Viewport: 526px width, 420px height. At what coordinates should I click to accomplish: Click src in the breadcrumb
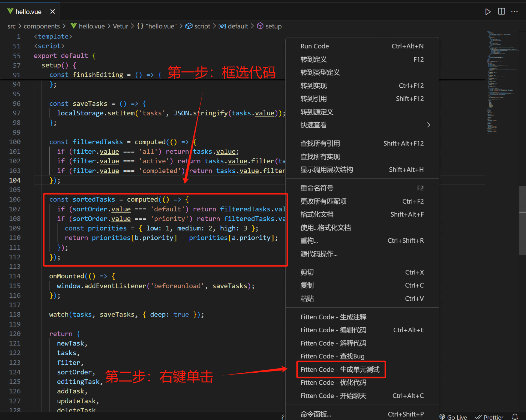pos(12,26)
